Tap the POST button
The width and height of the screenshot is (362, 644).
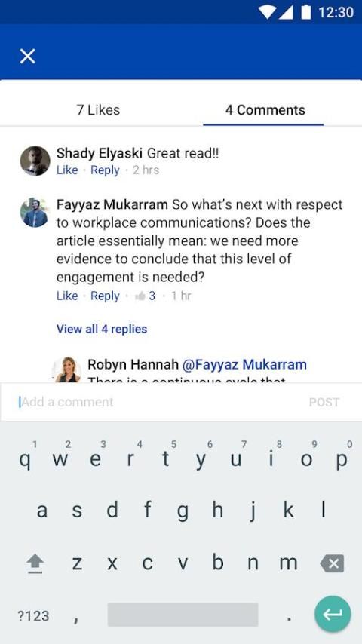(x=324, y=402)
